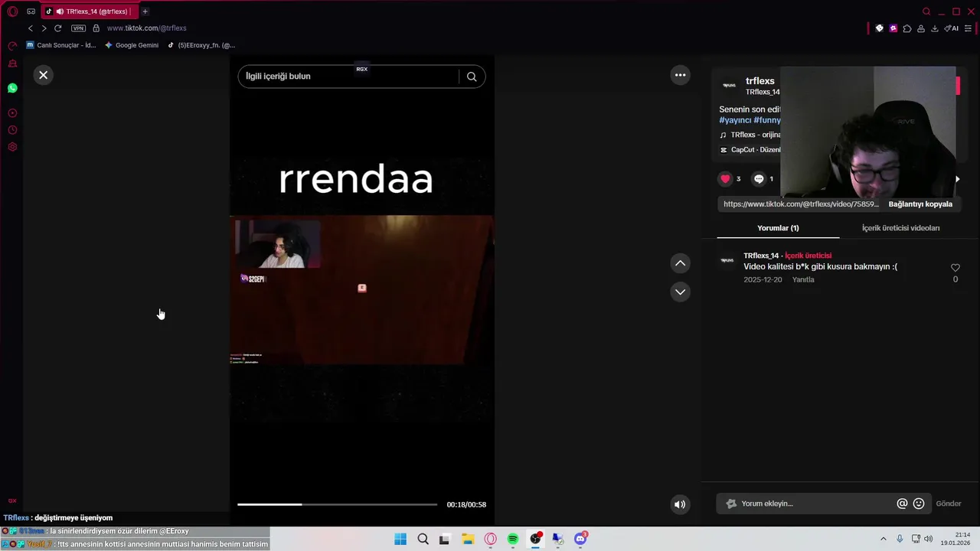Reply to comment with 'Yanıtla'
The image size is (980, 551).
pos(803,280)
